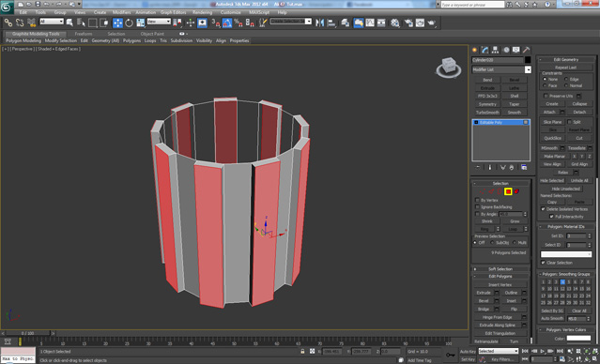Click the Render teapot icon
The width and height of the screenshot is (600, 364).
click(x=432, y=23)
